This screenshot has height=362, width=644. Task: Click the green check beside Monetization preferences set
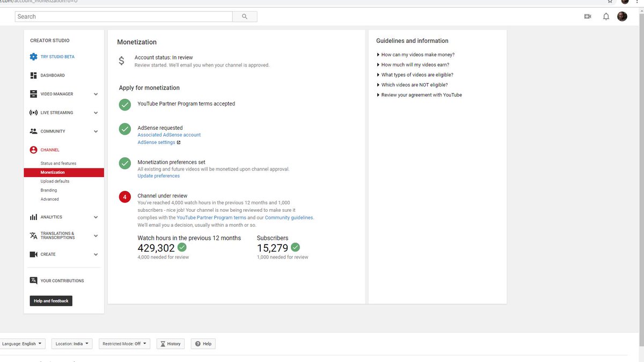coord(125,163)
